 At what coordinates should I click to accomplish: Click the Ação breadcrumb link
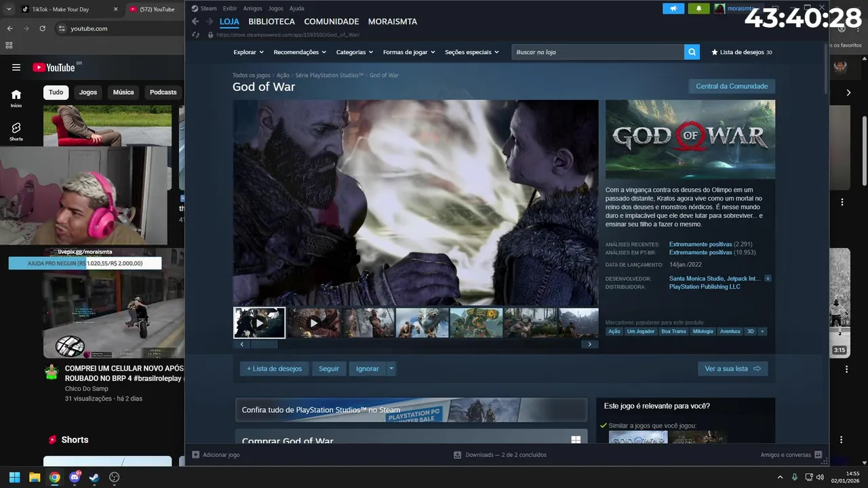[283, 75]
